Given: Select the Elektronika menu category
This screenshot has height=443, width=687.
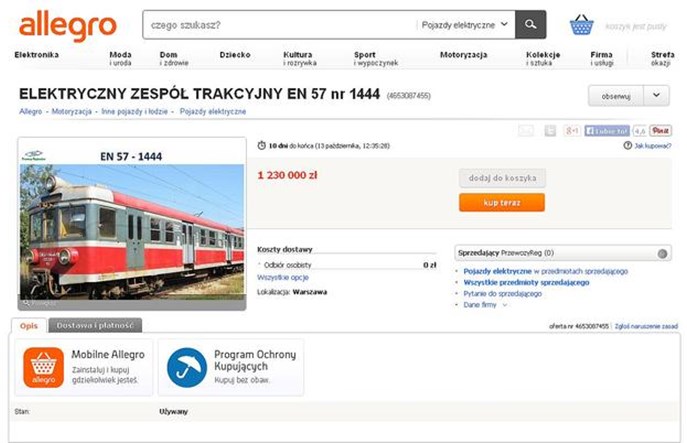Looking at the screenshot, I should [37, 54].
